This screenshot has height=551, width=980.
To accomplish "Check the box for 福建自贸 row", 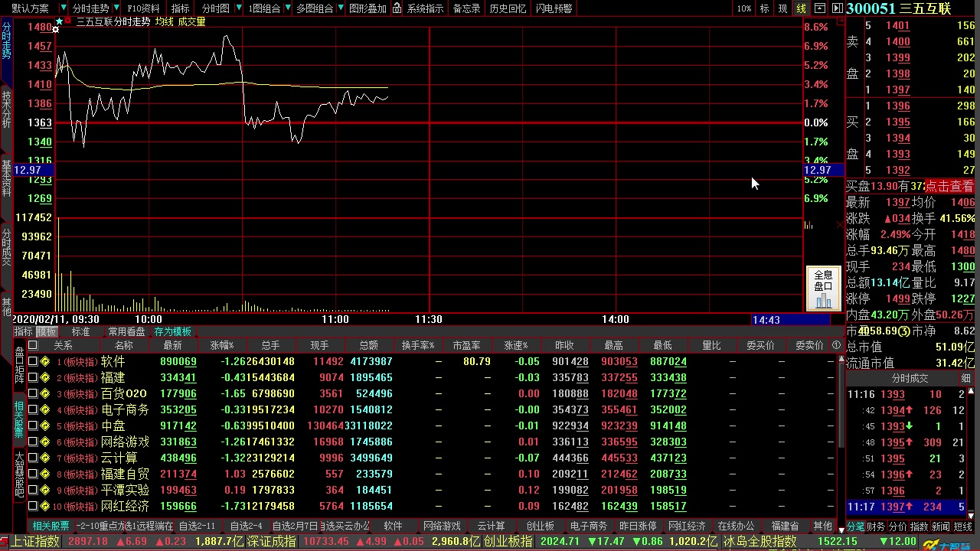I will point(32,474).
